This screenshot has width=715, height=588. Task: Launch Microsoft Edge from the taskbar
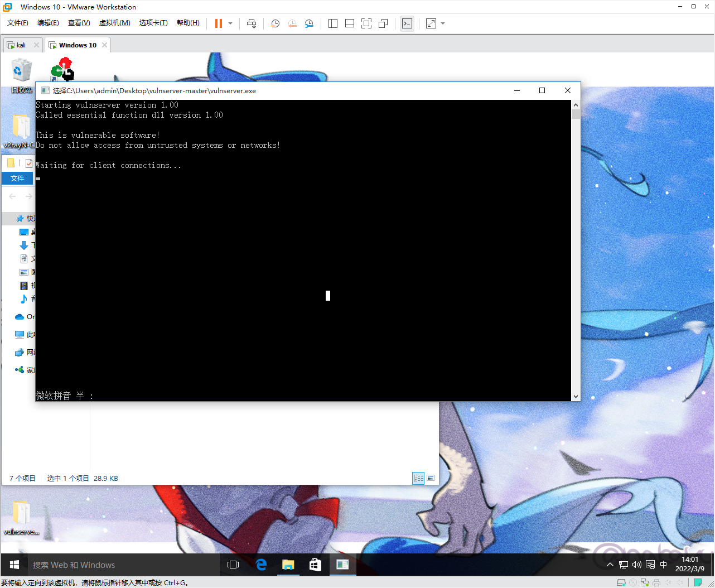[261, 565]
